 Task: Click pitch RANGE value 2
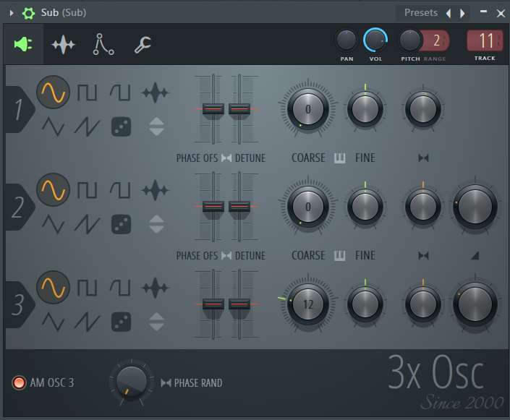point(436,40)
